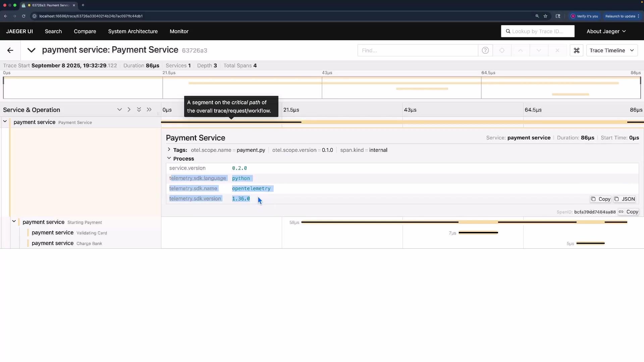The width and height of the screenshot is (644, 362).
Task: Collapse one level in Service & Operation
Action: click(x=129, y=110)
